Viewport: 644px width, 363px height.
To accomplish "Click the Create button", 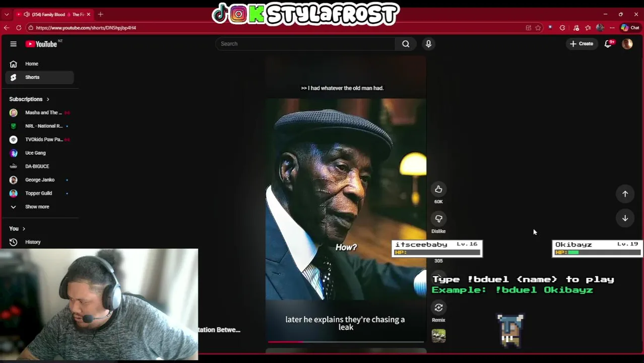I will point(581,44).
